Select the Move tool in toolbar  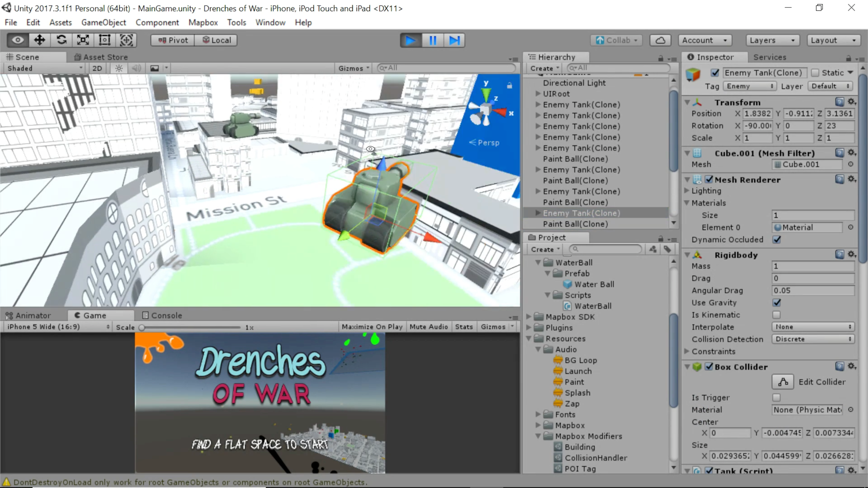coord(40,40)
